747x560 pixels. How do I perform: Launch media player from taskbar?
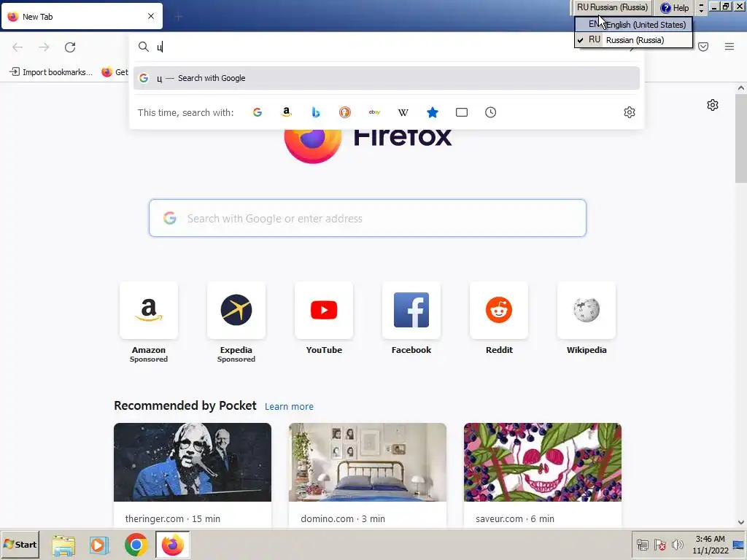coord(99,545)
